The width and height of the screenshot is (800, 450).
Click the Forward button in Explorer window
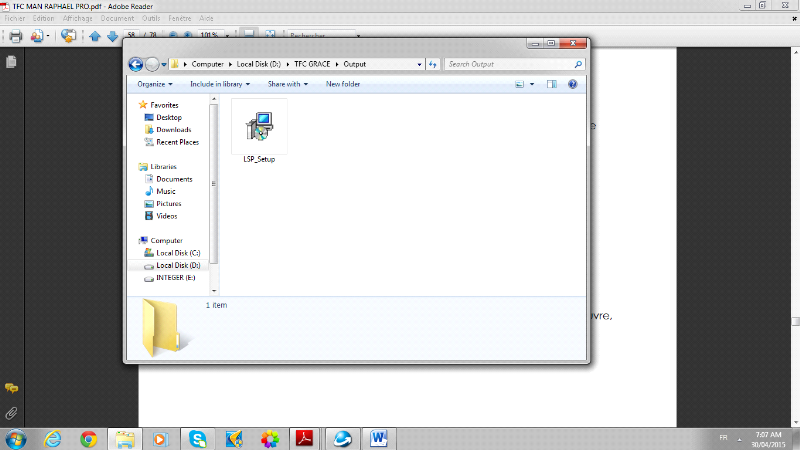click(x=152, y=64)
